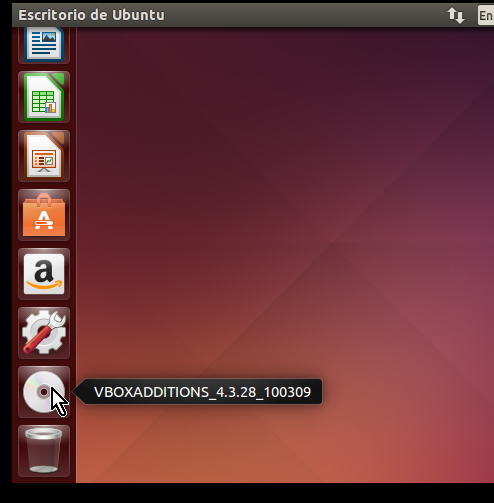This screenshot has height=503, width=494.
Task: Open the Trash bin in the launcher
Action: pos(44,451)
